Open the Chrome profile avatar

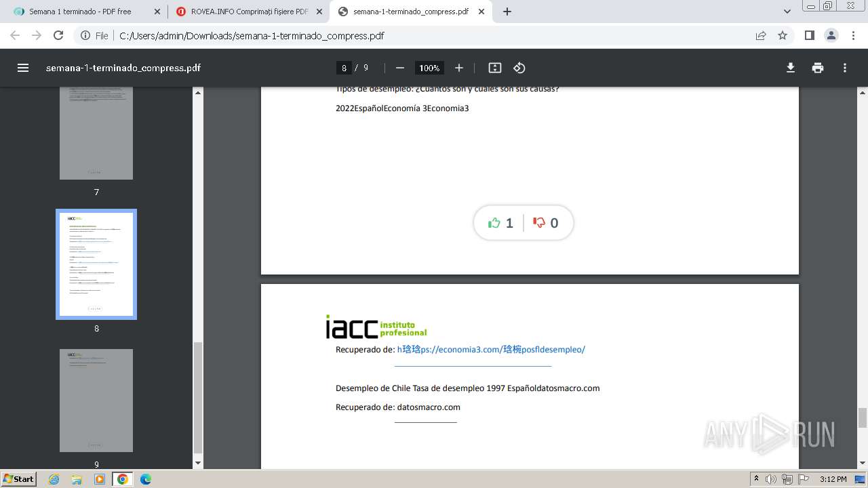831,36
